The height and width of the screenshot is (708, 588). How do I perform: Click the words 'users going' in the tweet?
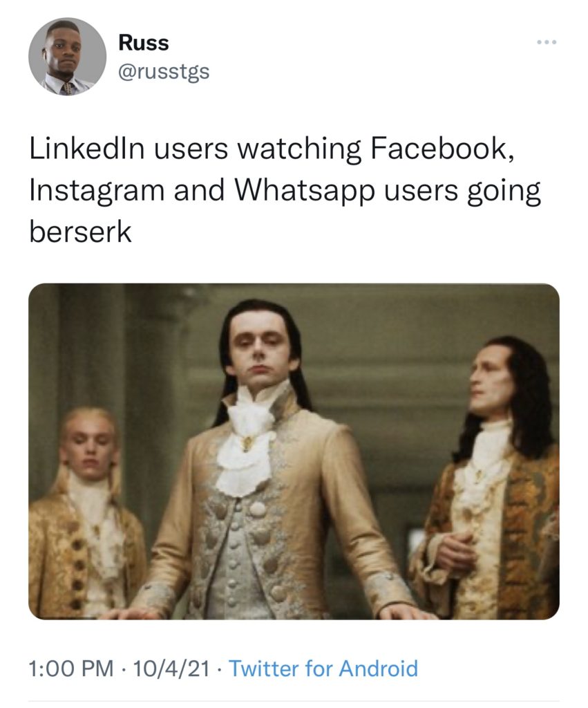(x=462, y=192)
